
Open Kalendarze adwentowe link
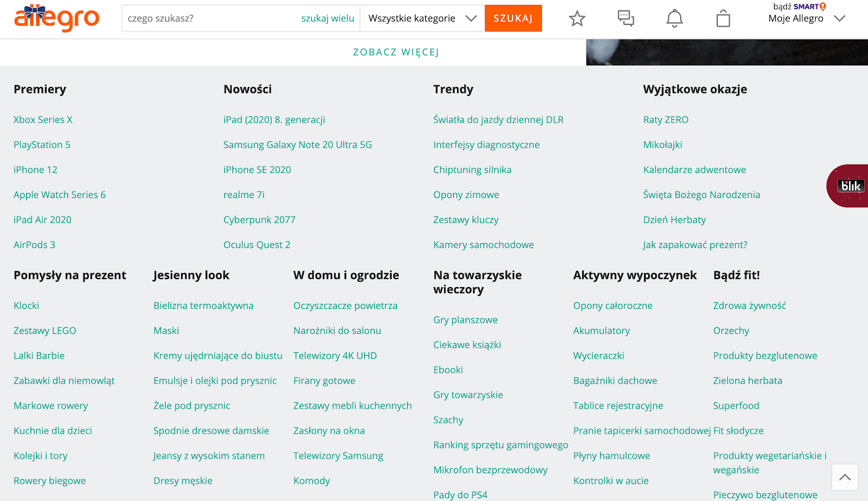(694, 170)
